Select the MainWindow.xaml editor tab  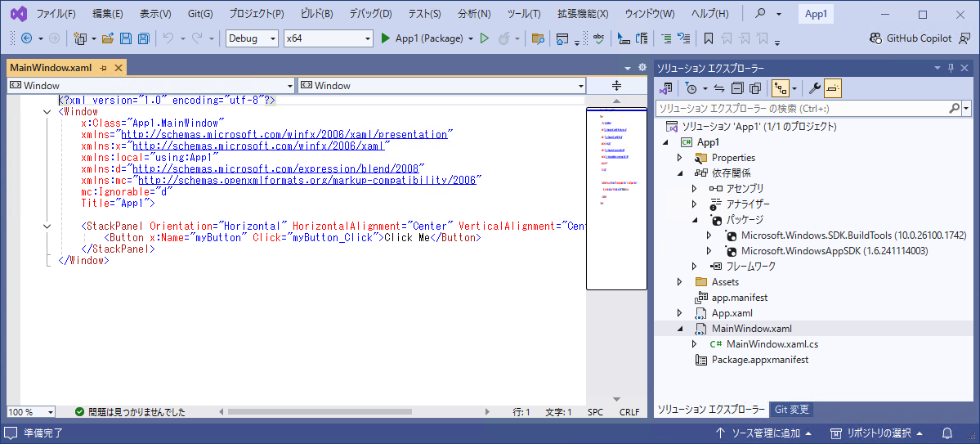coord(51,68)
